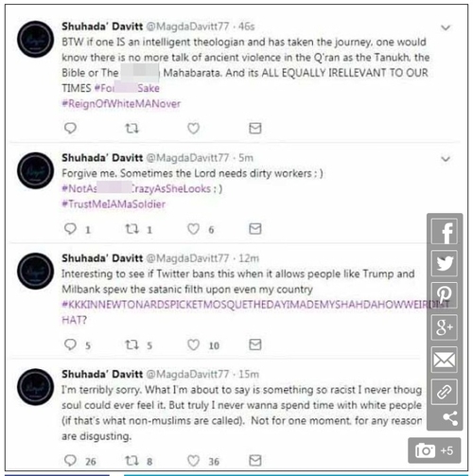
Task: Open profile avatar of the 12m tweet
Action: click(35, 271)
